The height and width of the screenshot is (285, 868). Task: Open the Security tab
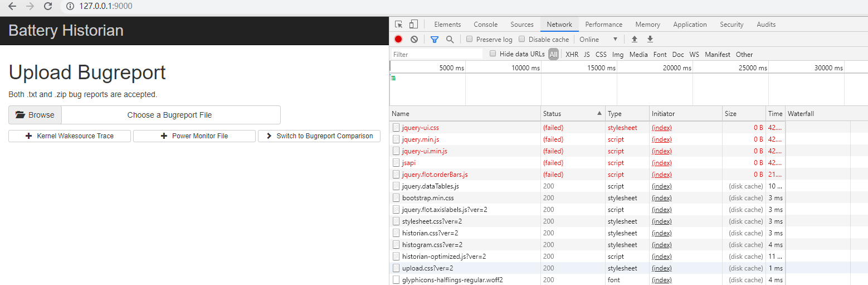pos(732,25)
